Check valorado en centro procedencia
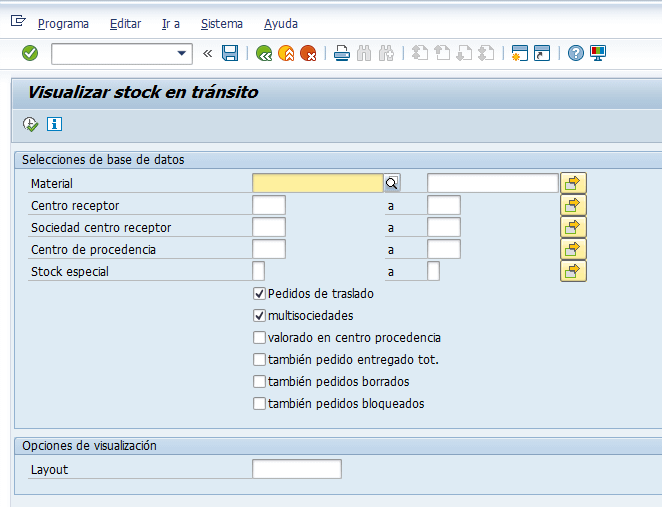Screen dimensions: 662x507 260,338
